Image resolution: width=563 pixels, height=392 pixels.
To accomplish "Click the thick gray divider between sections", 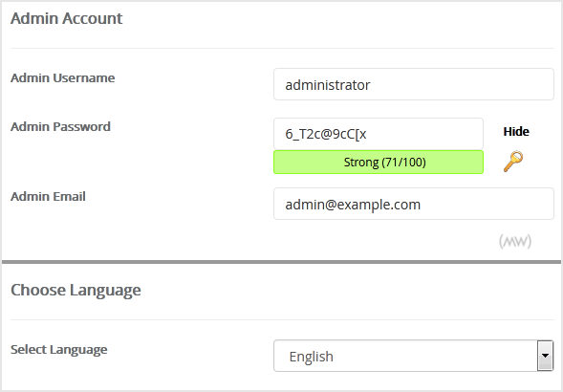I will pyautogui.click(x=281, y=262).
